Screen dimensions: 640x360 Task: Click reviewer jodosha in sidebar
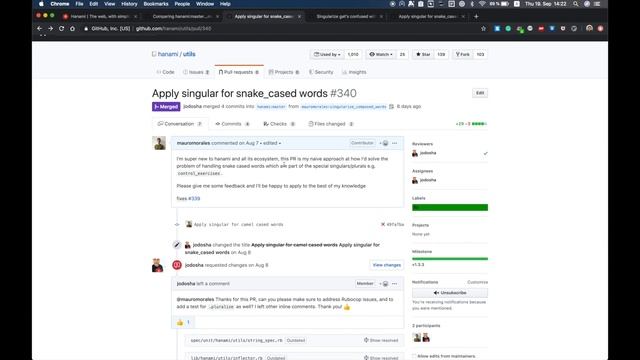[x=428, y=153]
